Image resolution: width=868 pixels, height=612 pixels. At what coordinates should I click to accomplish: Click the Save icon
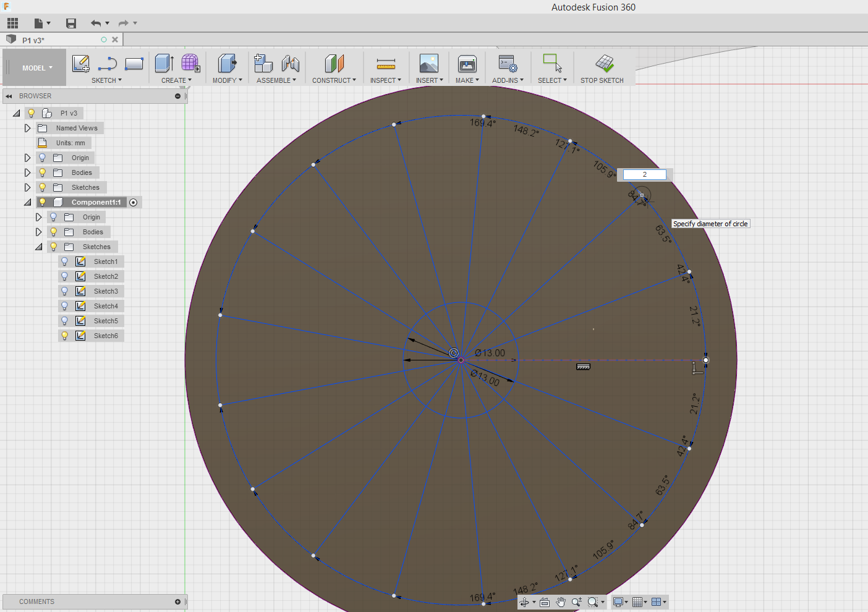click(x=71, y=23)
